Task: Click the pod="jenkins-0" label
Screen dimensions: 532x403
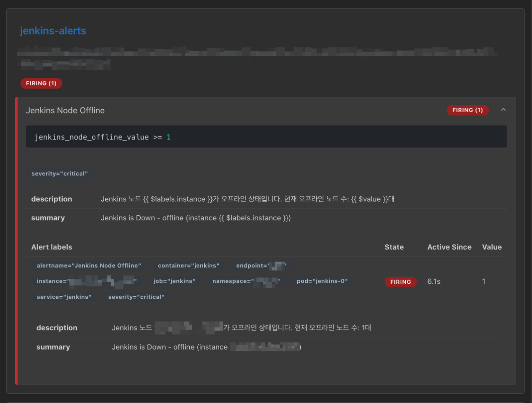Action: [322, 281]
